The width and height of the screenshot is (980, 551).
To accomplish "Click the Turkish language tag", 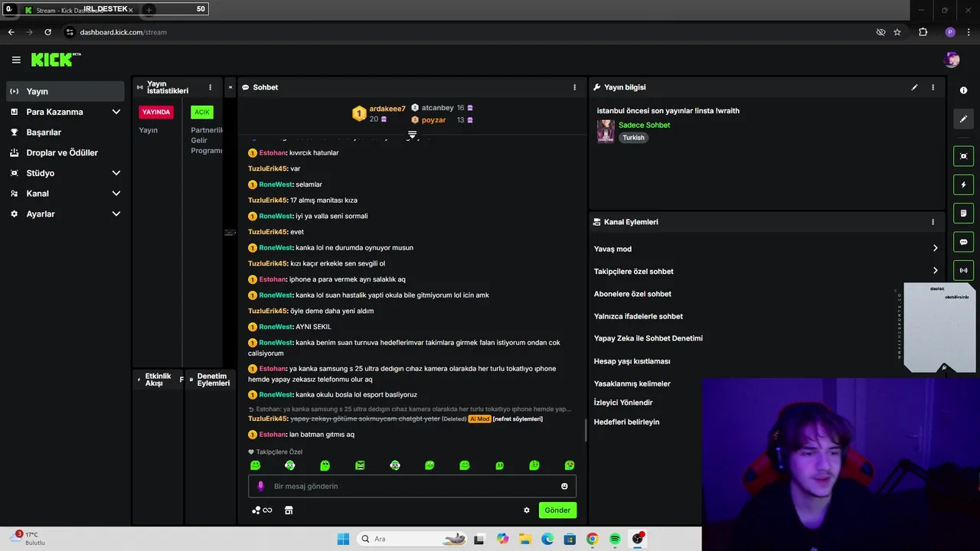I will click(633, 138).
